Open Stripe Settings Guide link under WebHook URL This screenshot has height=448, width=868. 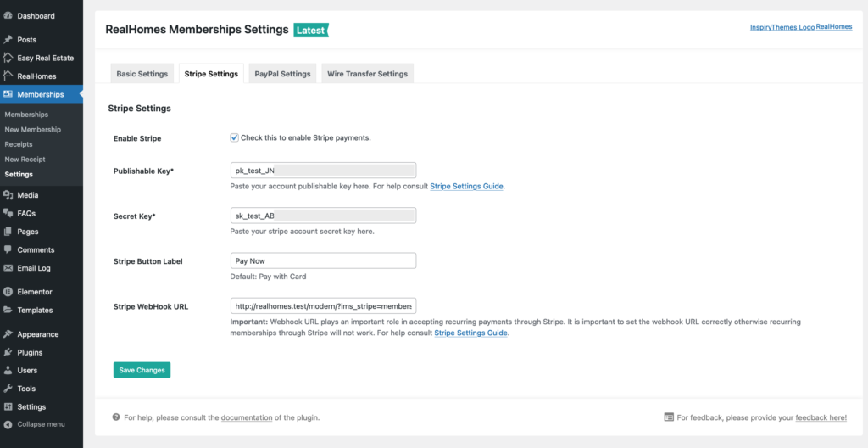(470, 333)
